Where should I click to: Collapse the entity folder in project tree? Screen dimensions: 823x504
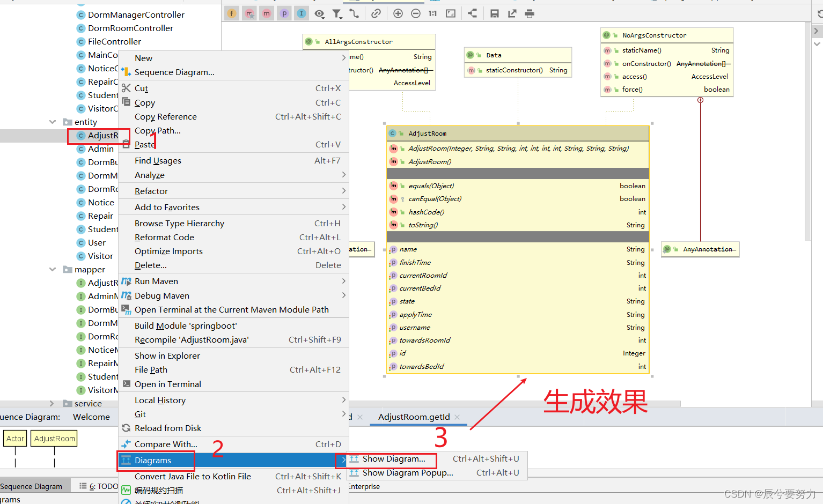53,122
